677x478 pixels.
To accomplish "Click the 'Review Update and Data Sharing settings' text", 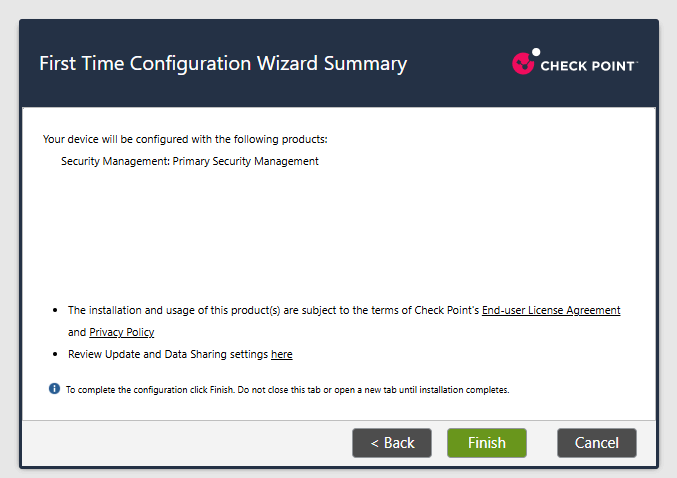I will 168,355.
